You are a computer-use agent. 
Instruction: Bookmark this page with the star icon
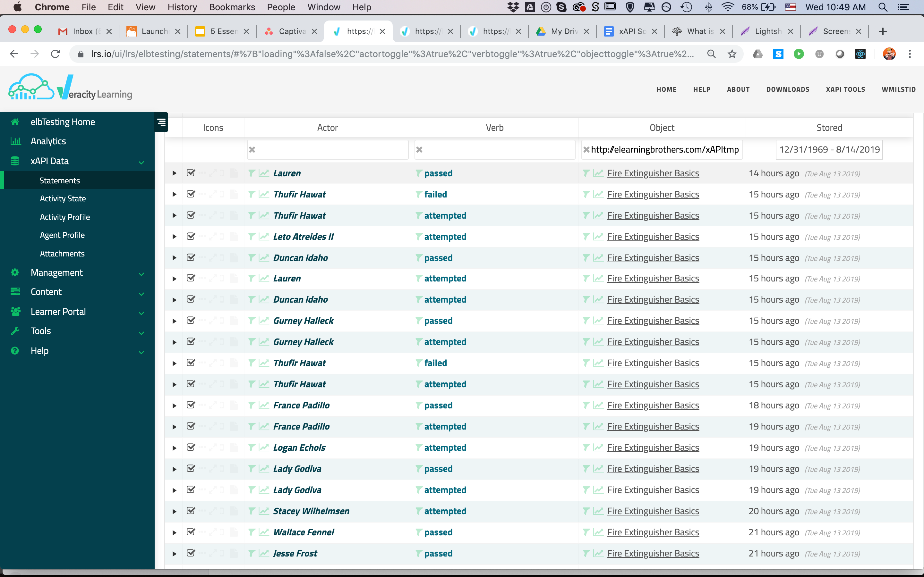(732, 54)
